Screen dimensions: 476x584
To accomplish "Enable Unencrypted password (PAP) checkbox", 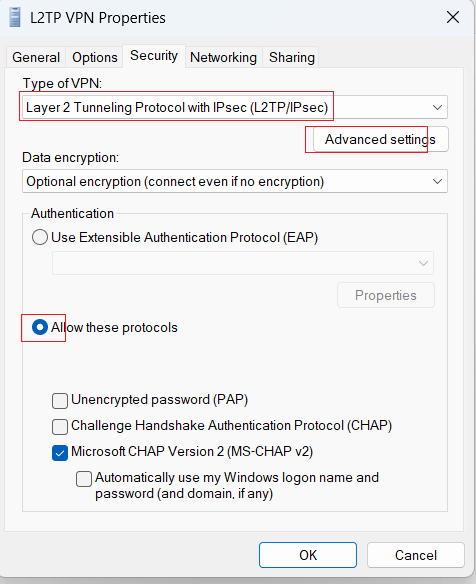I will tap(60, 401).
